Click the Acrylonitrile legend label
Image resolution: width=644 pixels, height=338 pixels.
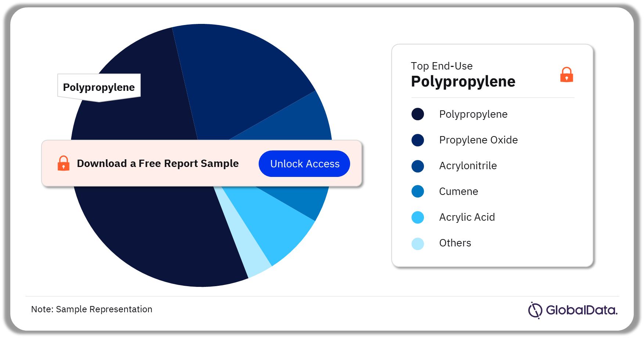coord(468,166)
